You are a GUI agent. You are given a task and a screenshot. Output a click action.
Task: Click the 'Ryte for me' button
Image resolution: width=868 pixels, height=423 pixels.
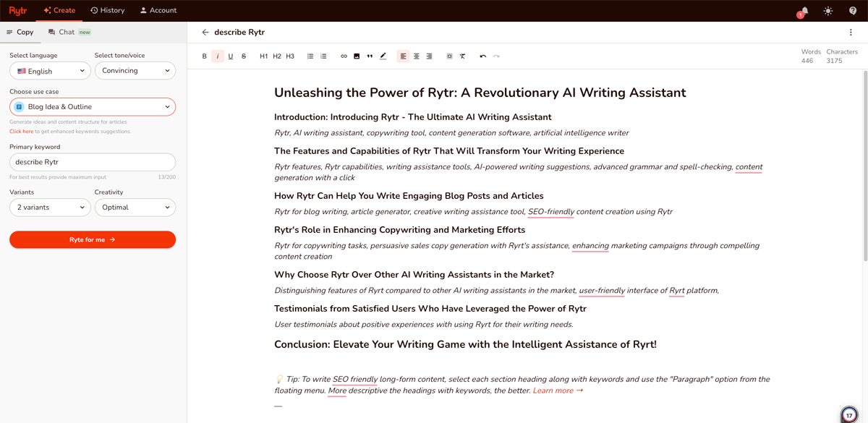(93, 239)
